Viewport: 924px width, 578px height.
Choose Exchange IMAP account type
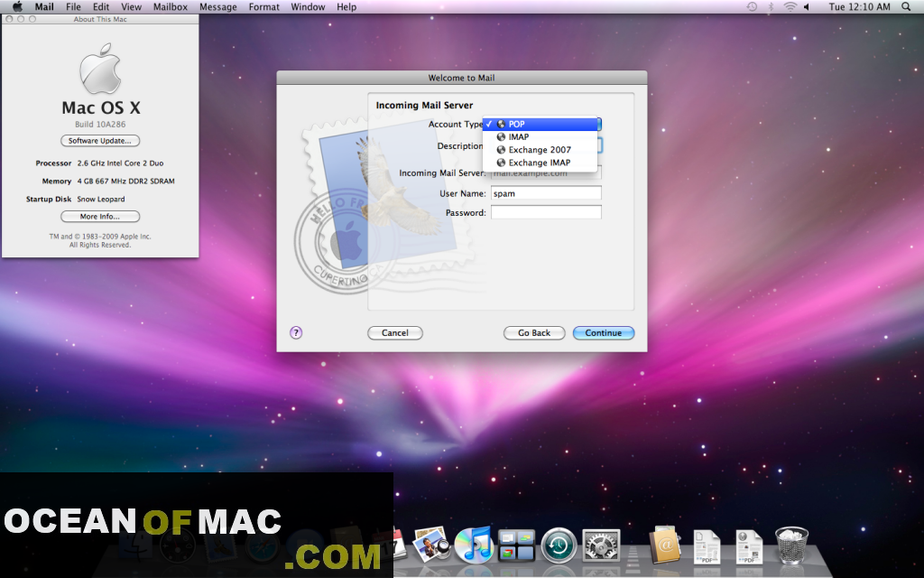pos(540,163)
